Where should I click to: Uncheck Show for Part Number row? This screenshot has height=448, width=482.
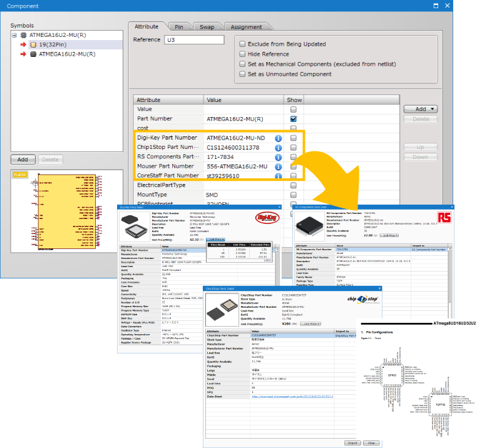[294, 119]
